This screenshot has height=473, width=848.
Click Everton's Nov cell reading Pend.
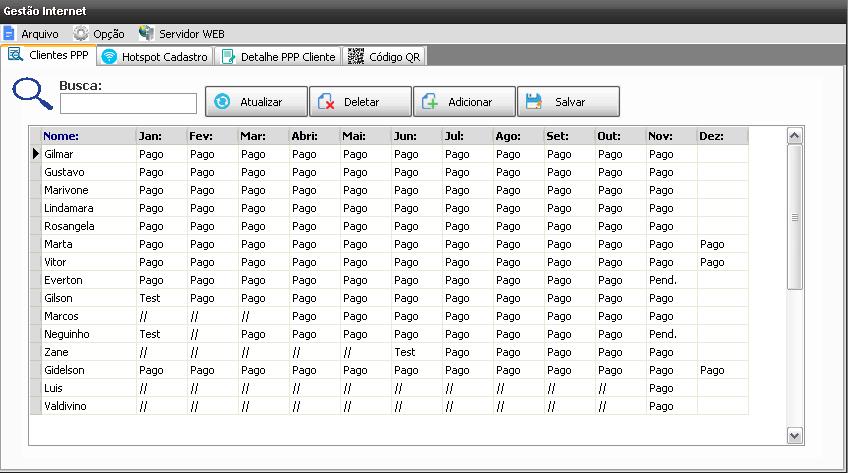coord(671,280)
